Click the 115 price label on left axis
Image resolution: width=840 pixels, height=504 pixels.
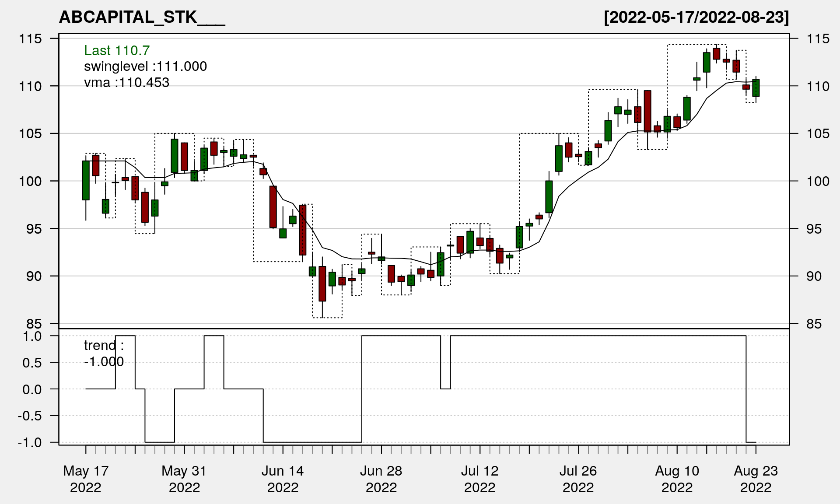coord(30,38)
